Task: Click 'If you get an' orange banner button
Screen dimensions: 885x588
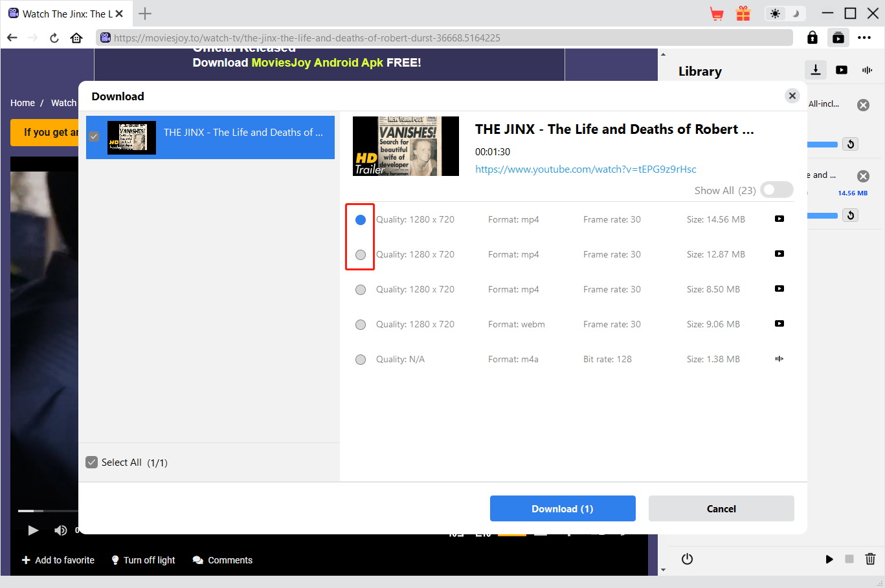Action: pos(45,132)
